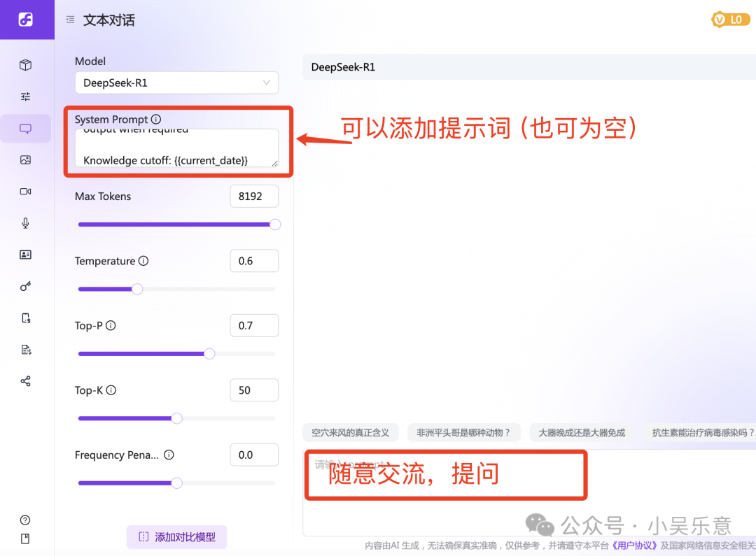Click the 文本对话 page title

point(109,20)
